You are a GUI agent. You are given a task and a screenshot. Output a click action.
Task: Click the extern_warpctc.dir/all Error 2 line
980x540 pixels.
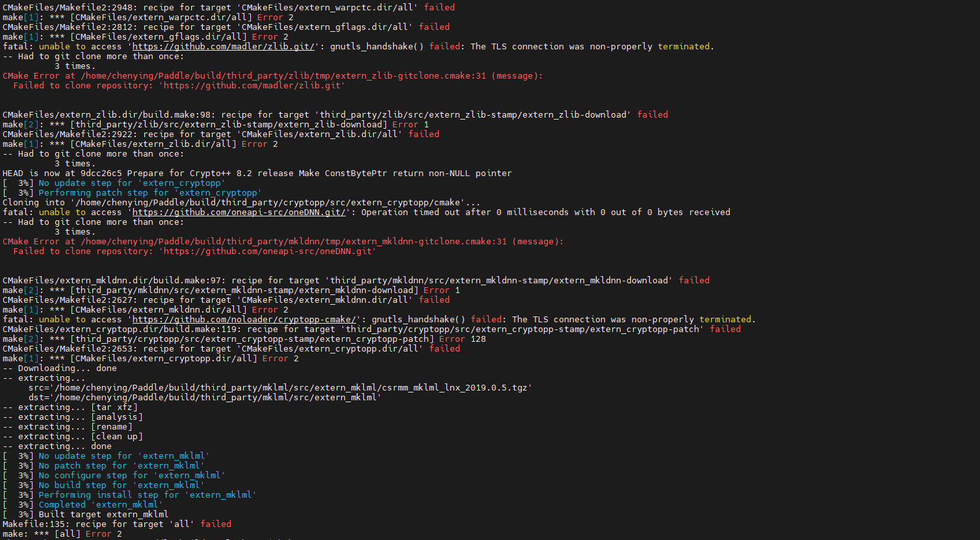pyautogui.click(x=148, y=18)
